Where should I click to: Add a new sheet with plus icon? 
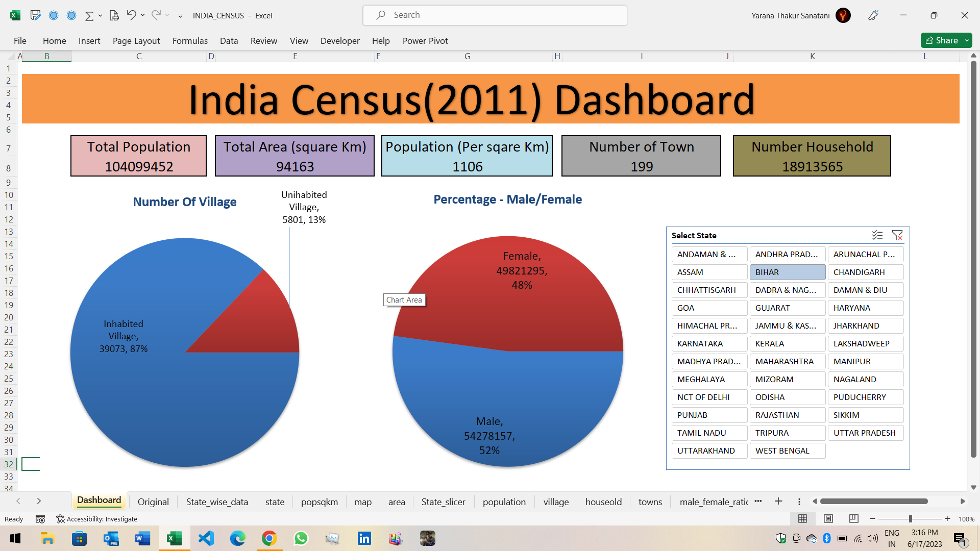778,502
